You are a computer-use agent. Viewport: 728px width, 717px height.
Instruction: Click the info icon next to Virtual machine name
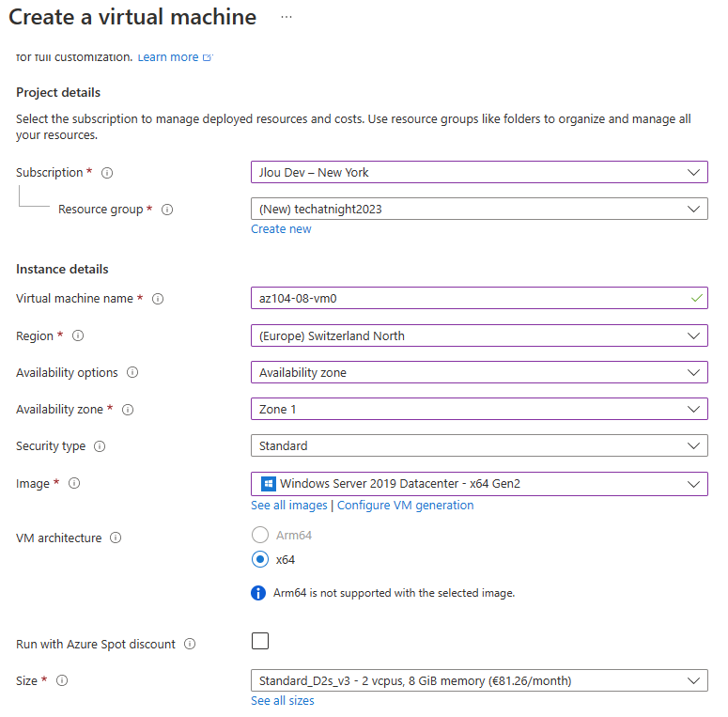coord(158,299)
